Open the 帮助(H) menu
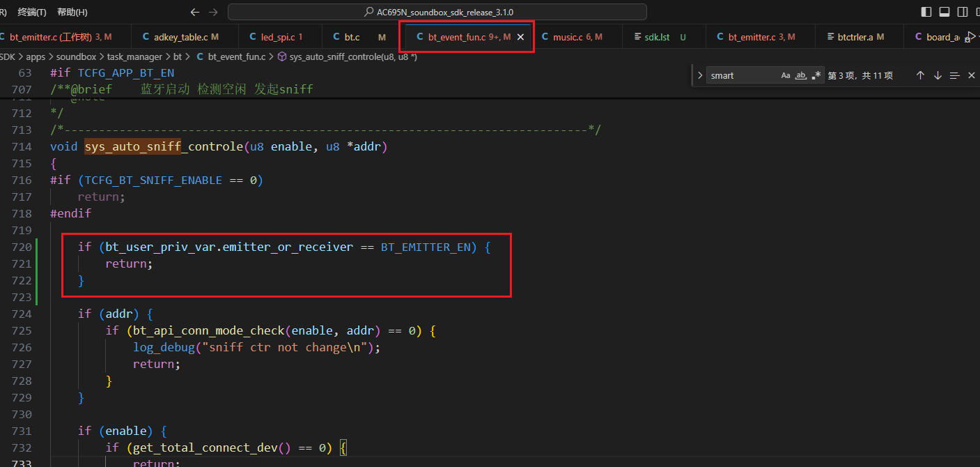 72,12
